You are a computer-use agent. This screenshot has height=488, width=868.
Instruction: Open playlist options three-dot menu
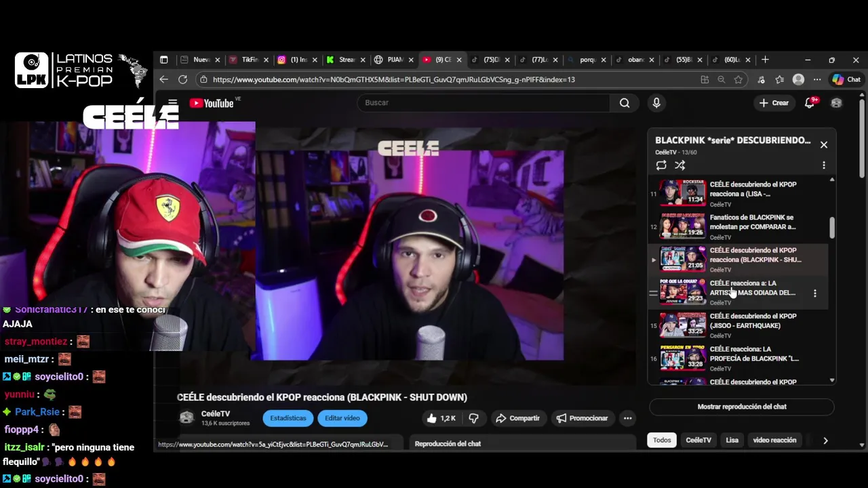tap(824, 165)
